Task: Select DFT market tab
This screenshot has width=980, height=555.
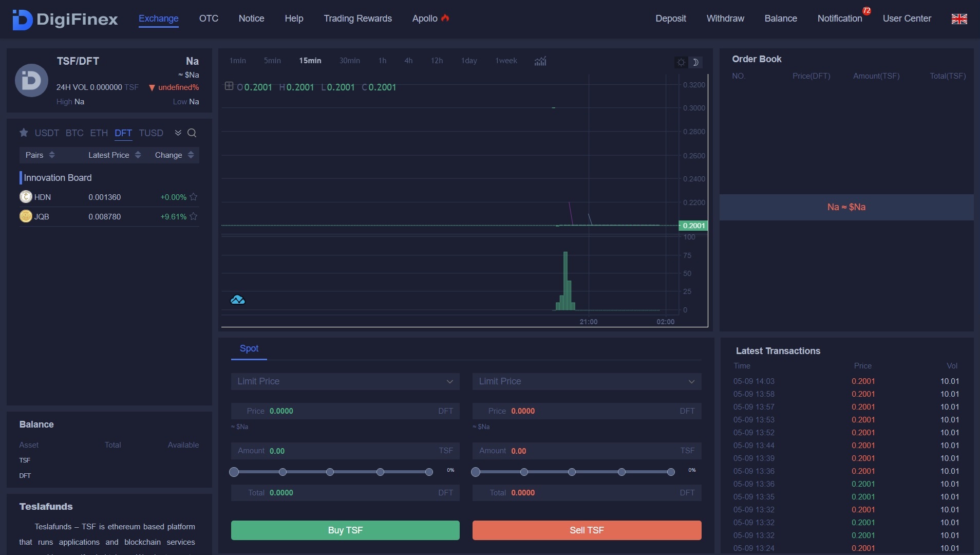Action: 123,133
